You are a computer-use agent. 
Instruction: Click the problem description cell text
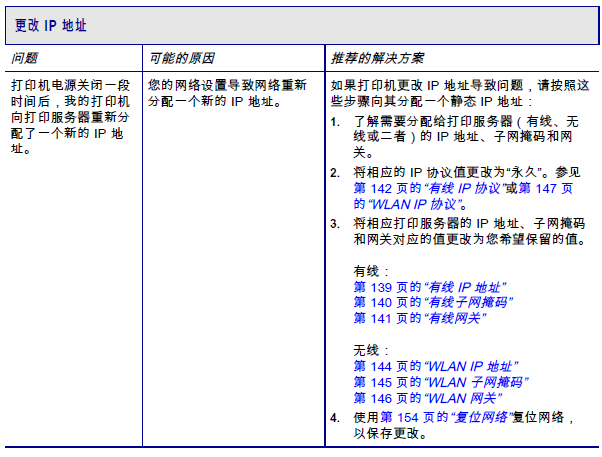tap(70, 117)
